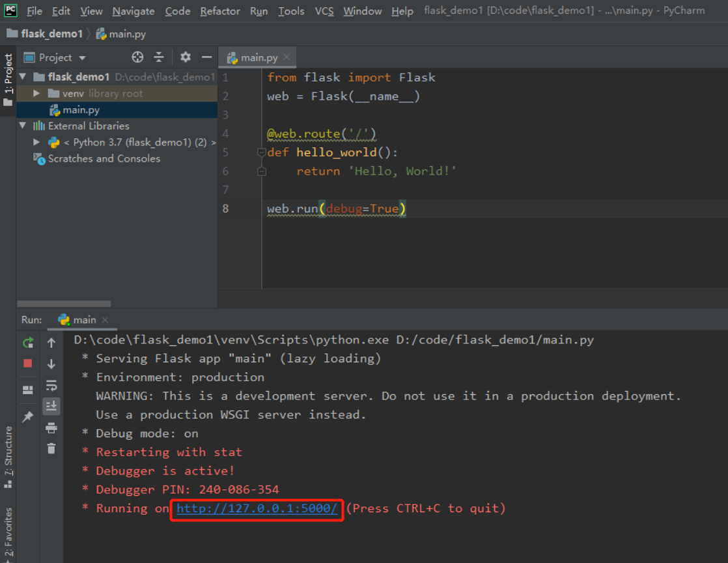Fold the hello_world function at line 5
Screen dimensions: 728x563
[261, 152]
